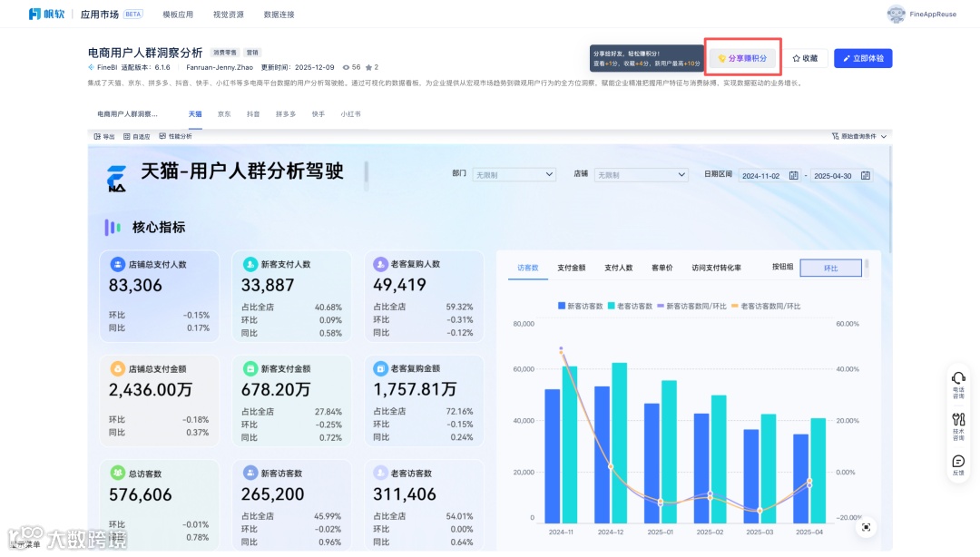The image size is (980, 557).
Task: Expand the 原始查询条件 filter dropdown
Action: coord(859,136)
